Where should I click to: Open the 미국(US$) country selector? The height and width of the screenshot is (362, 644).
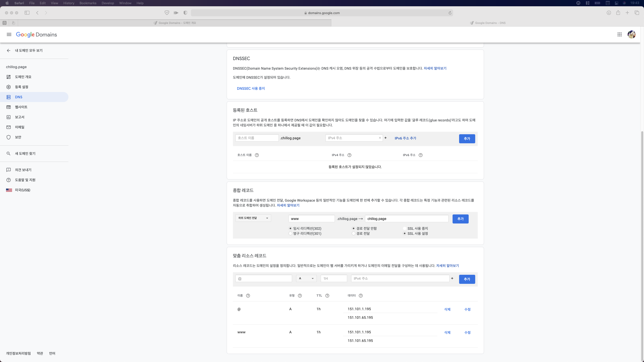click(x=22, y=190)
